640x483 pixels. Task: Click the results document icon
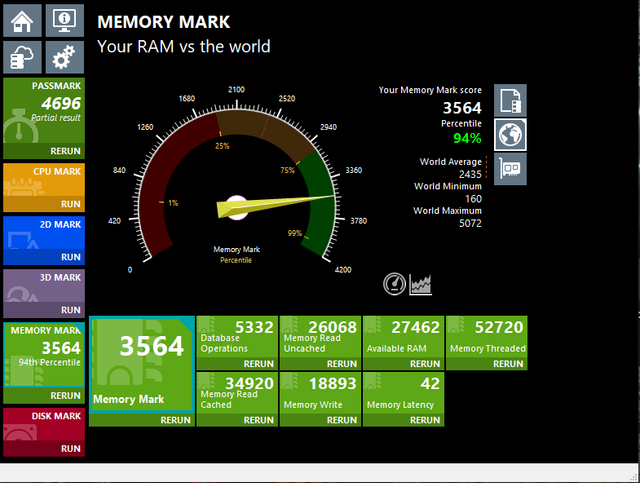(x=510, y=101)
